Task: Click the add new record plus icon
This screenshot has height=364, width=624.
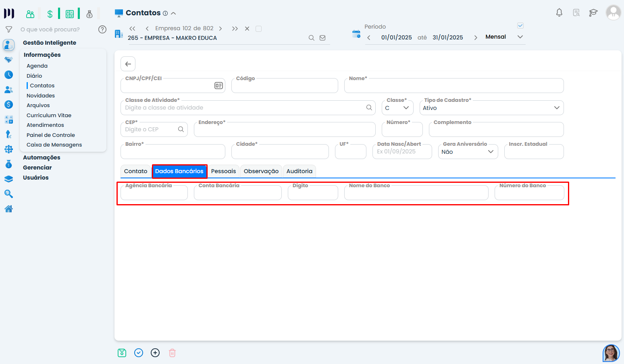Action: pos(155,353)
